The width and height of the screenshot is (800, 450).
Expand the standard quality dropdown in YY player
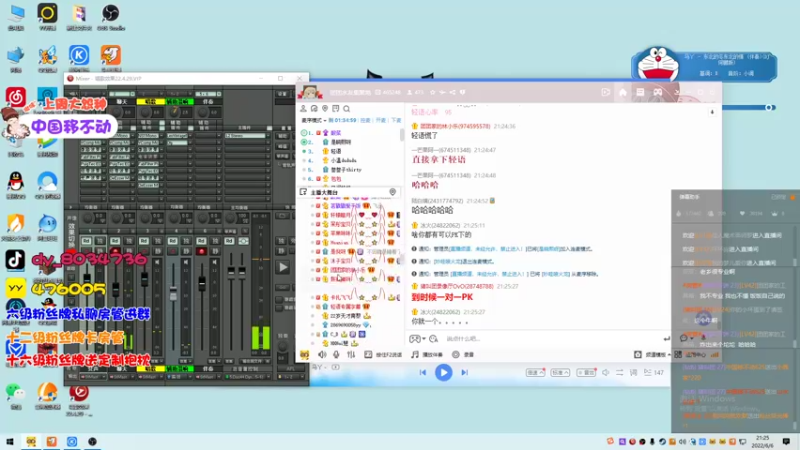560,372
